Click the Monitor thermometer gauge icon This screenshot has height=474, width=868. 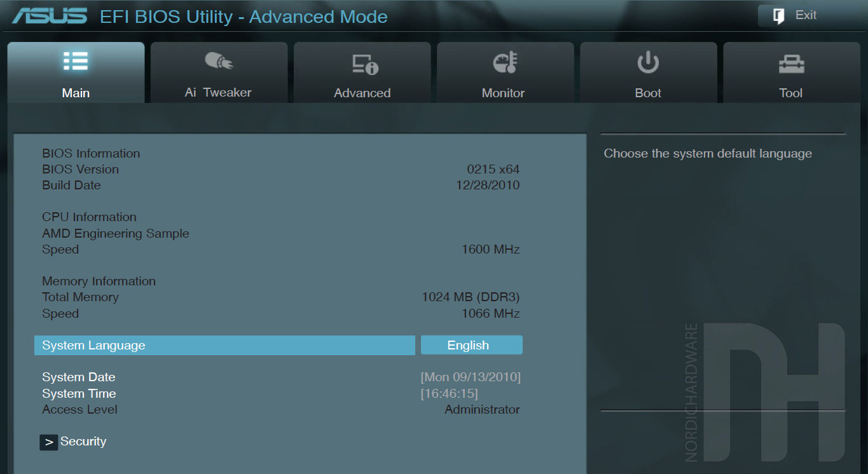(x=506, y=62)
